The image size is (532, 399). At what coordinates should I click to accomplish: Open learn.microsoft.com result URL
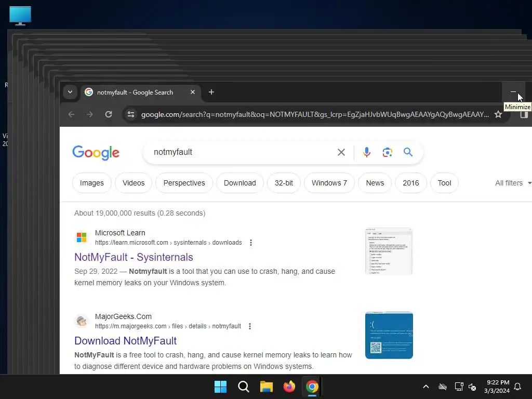click(x=168, y=243)
